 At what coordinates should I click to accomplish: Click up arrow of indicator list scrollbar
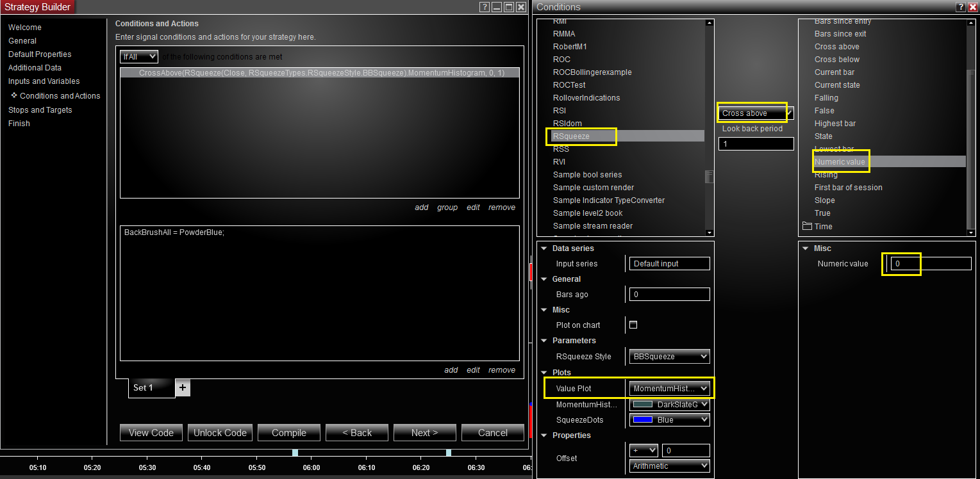(709, 23)
